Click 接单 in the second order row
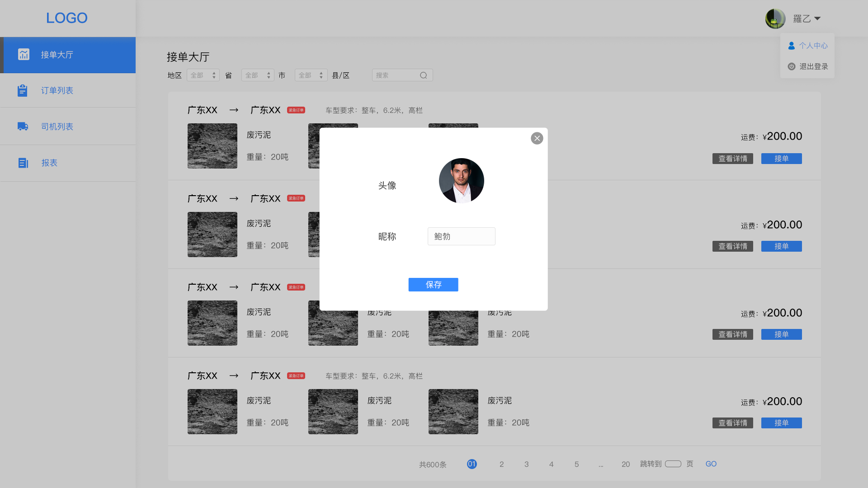This screenshot has width=868, height=488. (781, 246)
